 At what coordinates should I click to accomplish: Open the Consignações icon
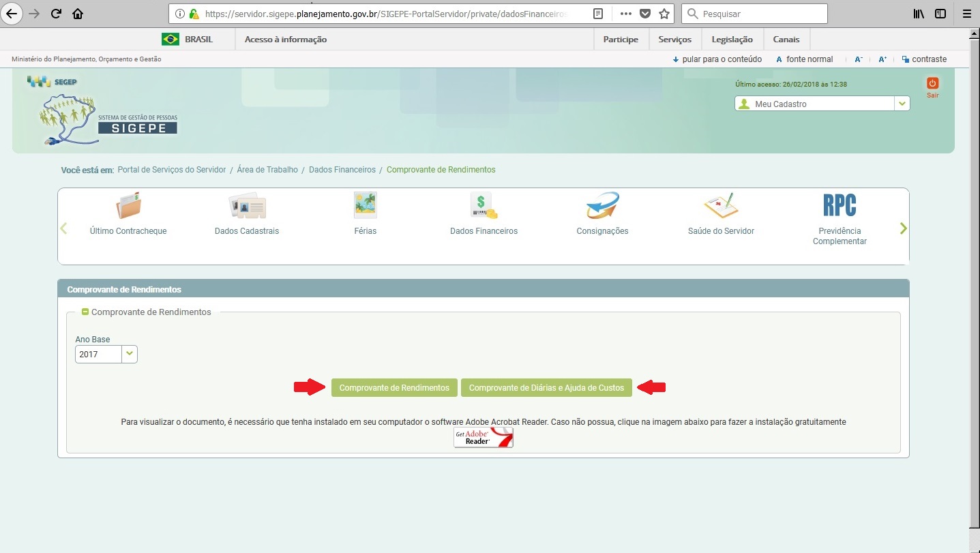(x=602, y=206)
